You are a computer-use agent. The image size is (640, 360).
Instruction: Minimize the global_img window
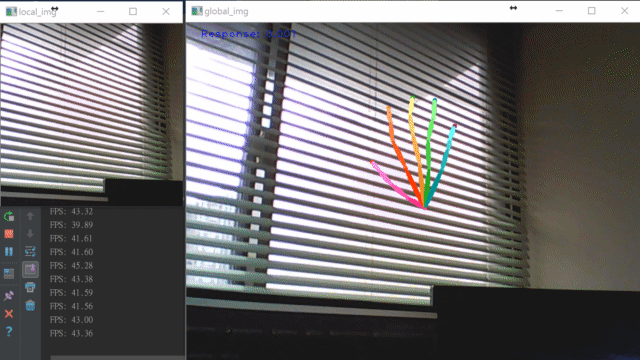[559, 11]
